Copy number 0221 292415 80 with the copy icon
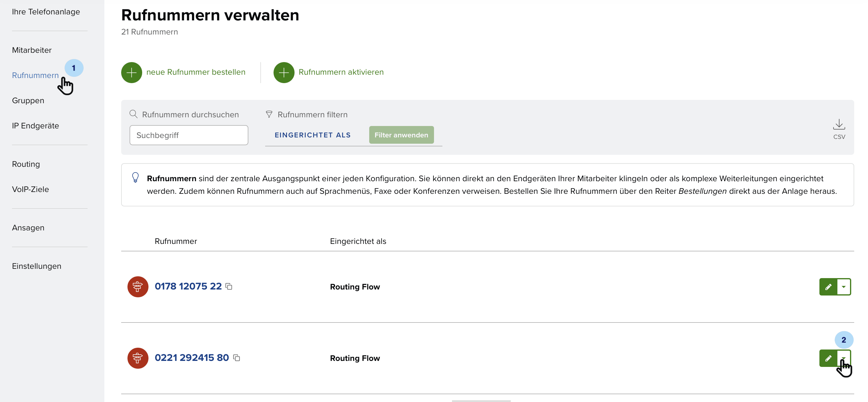Image resolution: width=868 pixels, height=402 pixels. (237, 358)
